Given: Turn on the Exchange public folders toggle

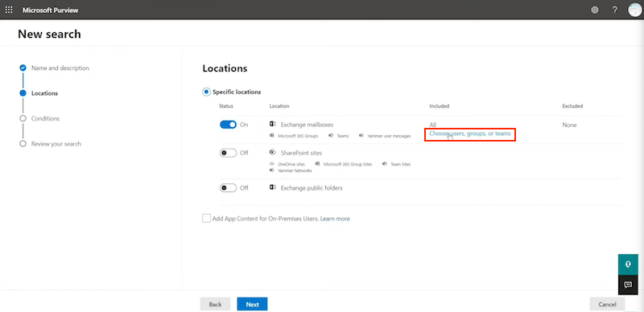Looking at the screenshot, I should pos(229,187).
